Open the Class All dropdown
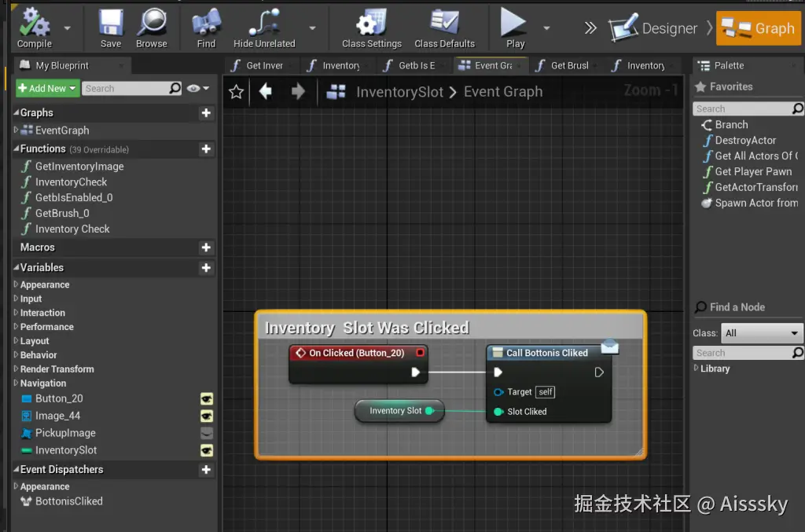The height and width of the screenshot is (532, 805). pos(761,333)
